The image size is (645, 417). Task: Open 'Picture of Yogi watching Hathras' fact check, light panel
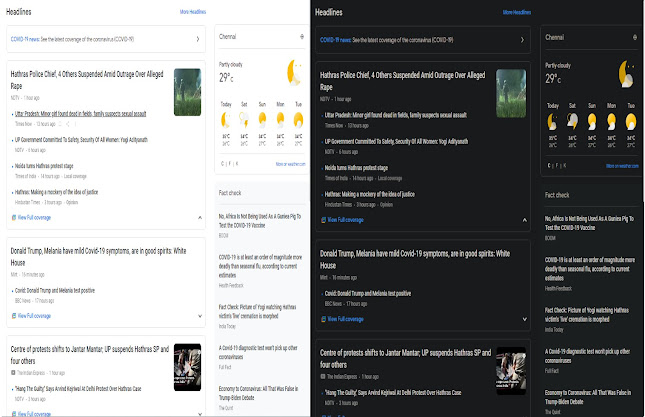(257, 311)
